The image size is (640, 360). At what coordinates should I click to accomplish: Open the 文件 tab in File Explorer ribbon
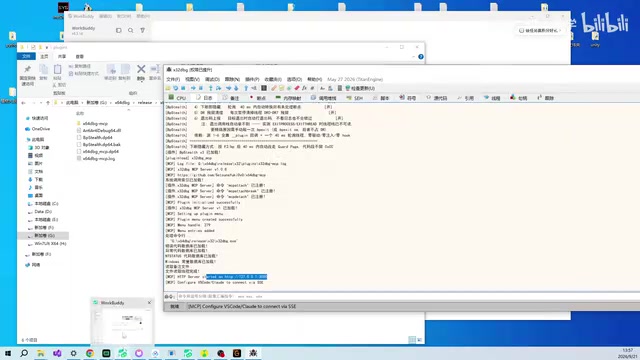point(27,56)
